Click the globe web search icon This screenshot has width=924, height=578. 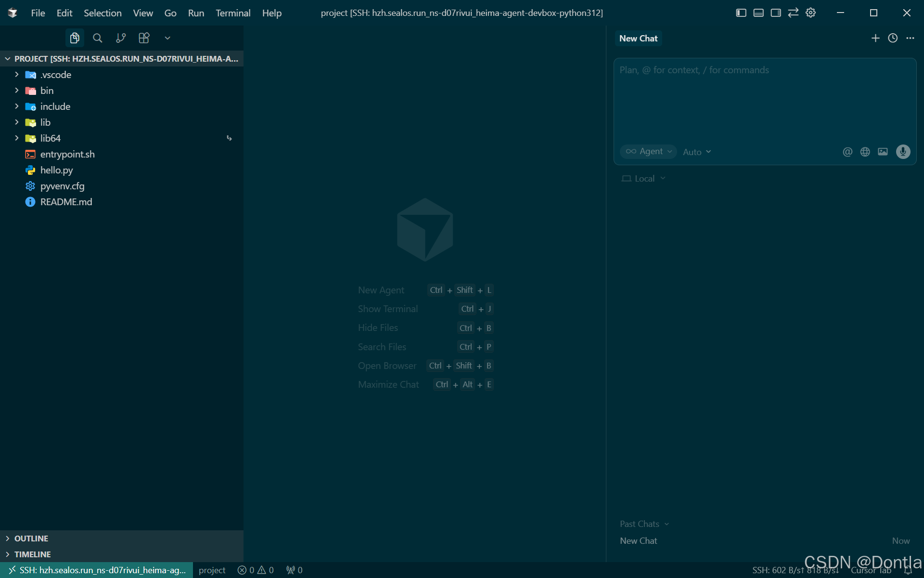[x=865, y=152]
